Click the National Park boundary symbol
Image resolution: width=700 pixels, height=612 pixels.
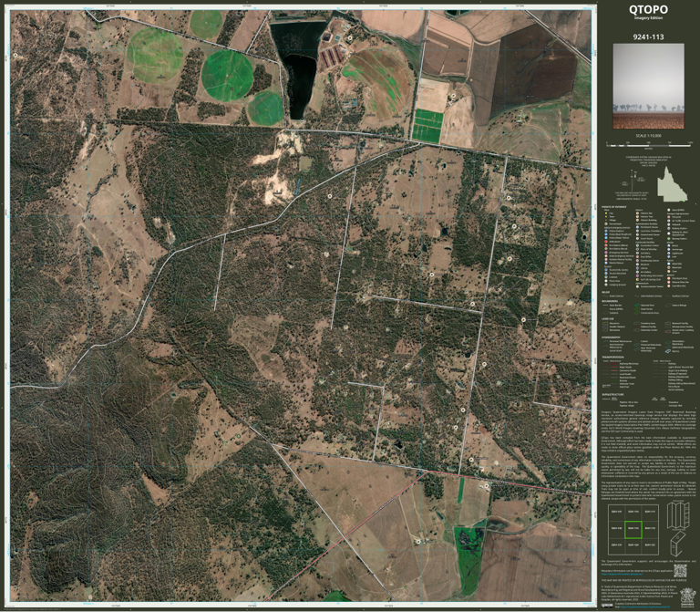[x=636, y=306]
